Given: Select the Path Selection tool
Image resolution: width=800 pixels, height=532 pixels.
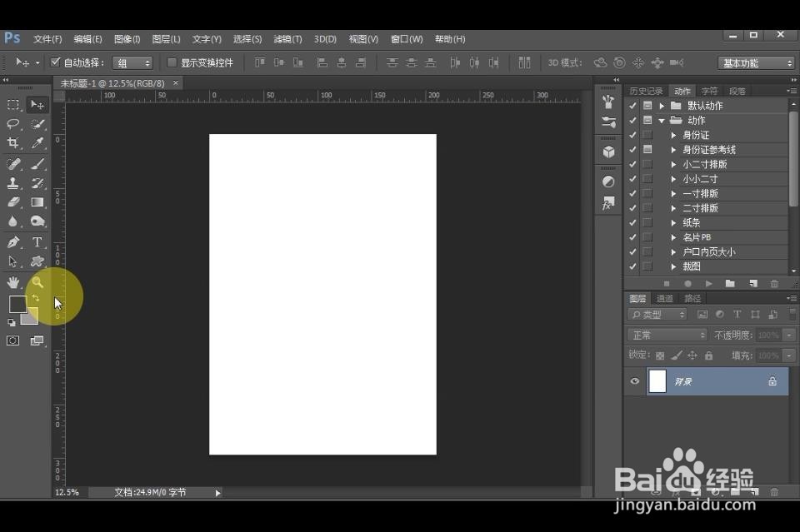Looking at the screenshot, I should [13, 261].
